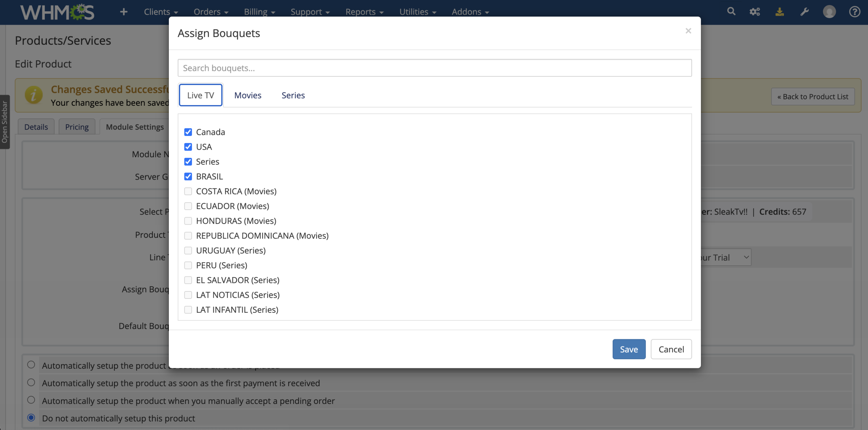868x430 pixels.
Task: Open the collapsed sidebar
Action: [x=5, y=122]
